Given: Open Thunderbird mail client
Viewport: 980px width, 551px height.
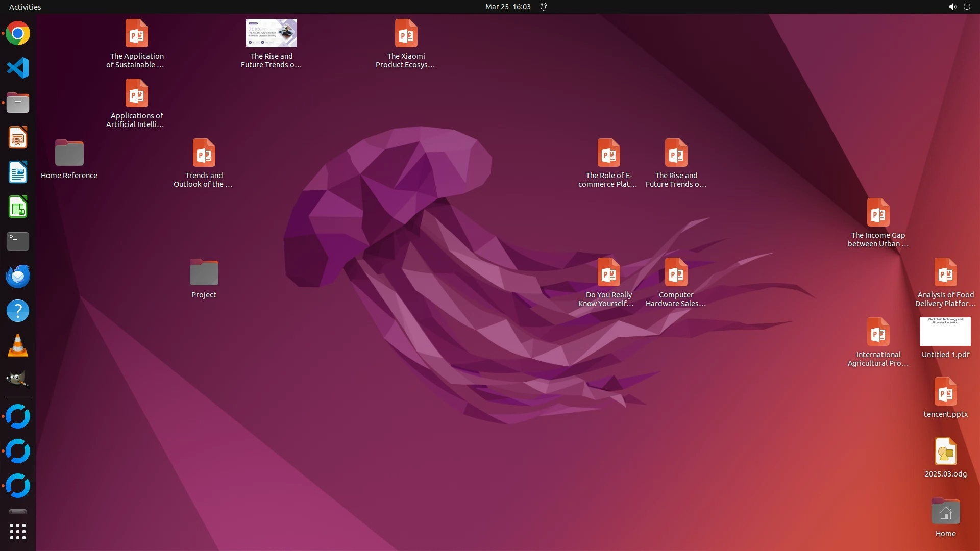Looking at the screenshot, I should (x=18, y=276).
